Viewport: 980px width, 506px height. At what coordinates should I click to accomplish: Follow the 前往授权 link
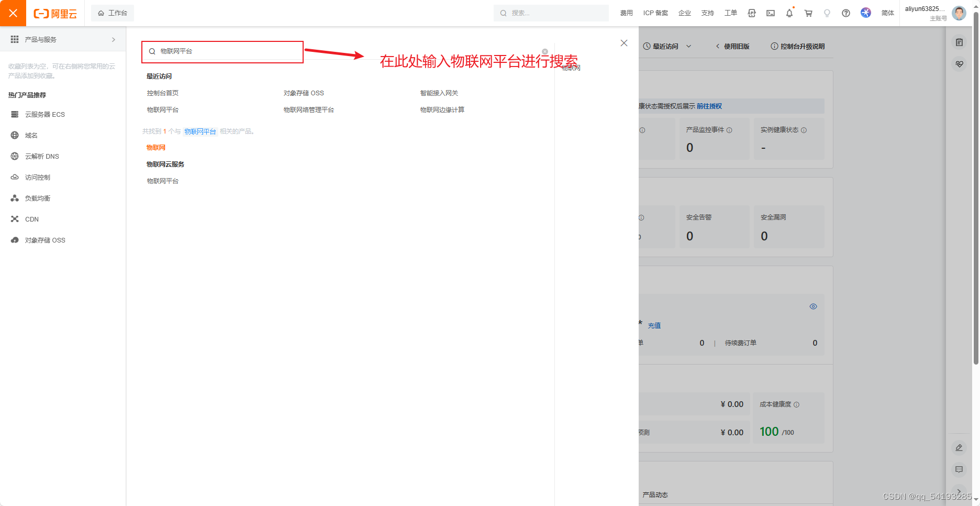(x=709, y=106)
